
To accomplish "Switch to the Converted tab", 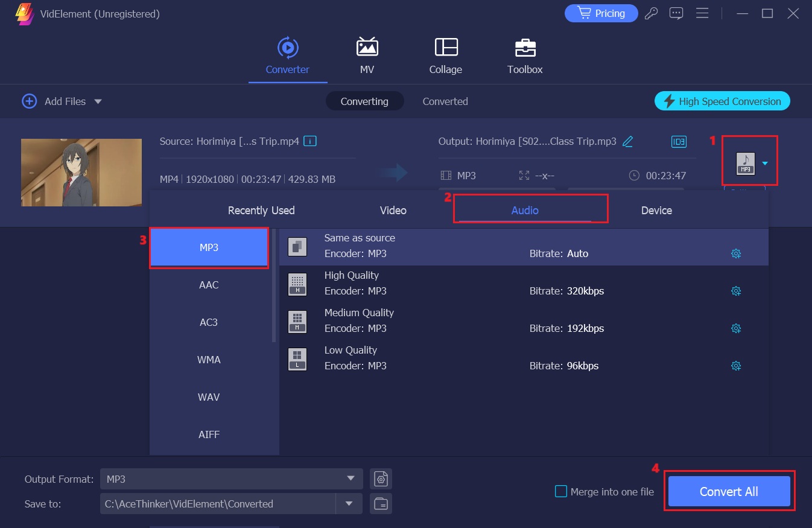I will (445, 101).
